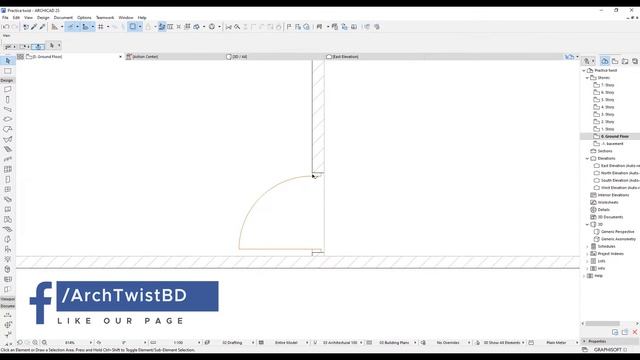Select 0. Ground Floor in the Navigator
Screen dimensions: 640x360
[615, 136]
